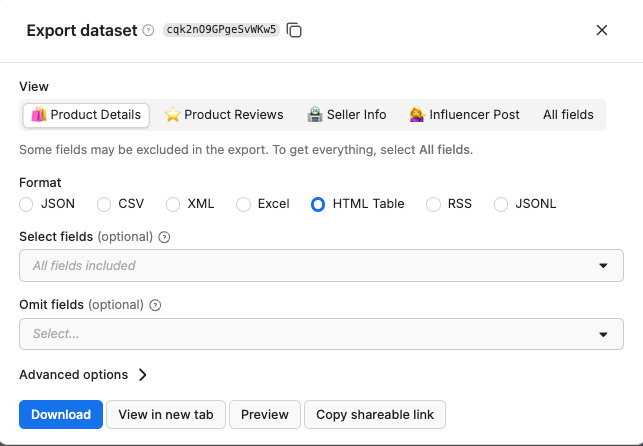Screen dimensions: 643x446
Task: Copy the dataset ID with the copy icon
Action: pos(294,30)
